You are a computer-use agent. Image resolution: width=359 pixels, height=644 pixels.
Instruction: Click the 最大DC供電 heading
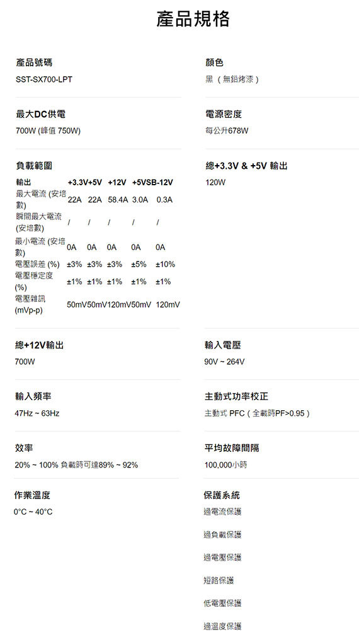click(x=40, y=114)
